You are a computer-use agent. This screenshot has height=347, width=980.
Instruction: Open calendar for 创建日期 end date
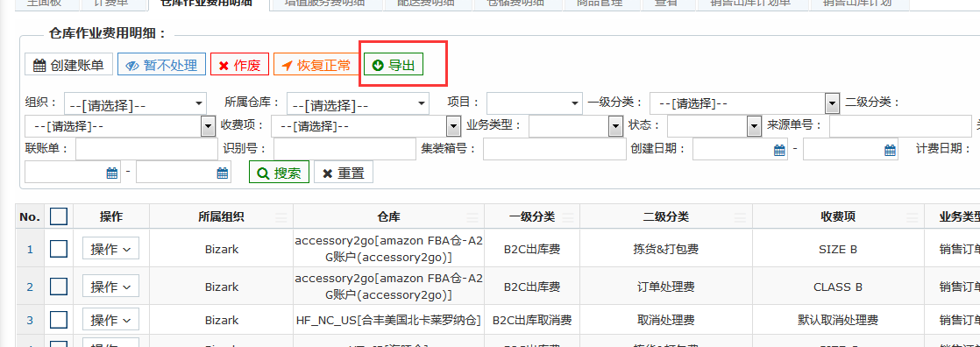pyautogui.click(x=890, y=150)
